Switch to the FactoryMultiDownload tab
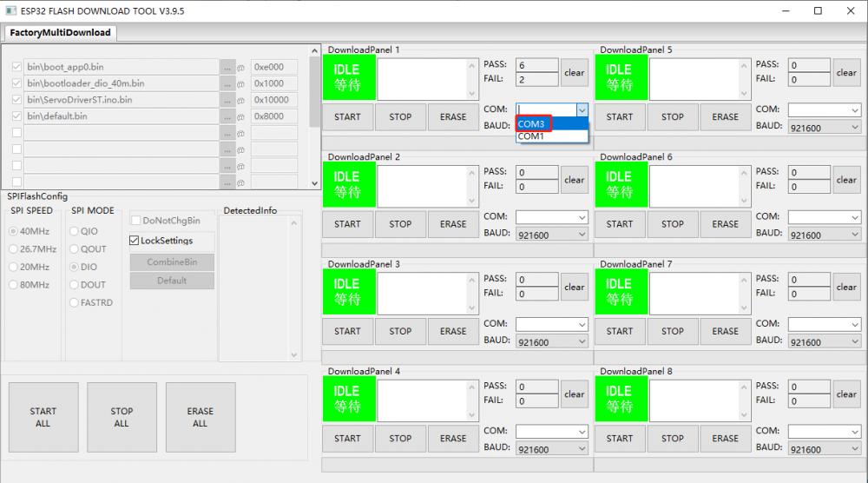Viewport: 868px width, 483px height. pos(60,33)
